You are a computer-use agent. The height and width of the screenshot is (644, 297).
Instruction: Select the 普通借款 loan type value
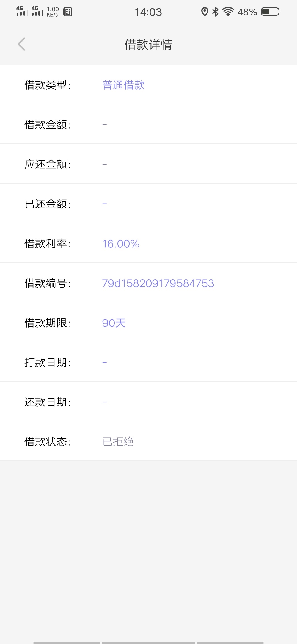pos(123,85)
